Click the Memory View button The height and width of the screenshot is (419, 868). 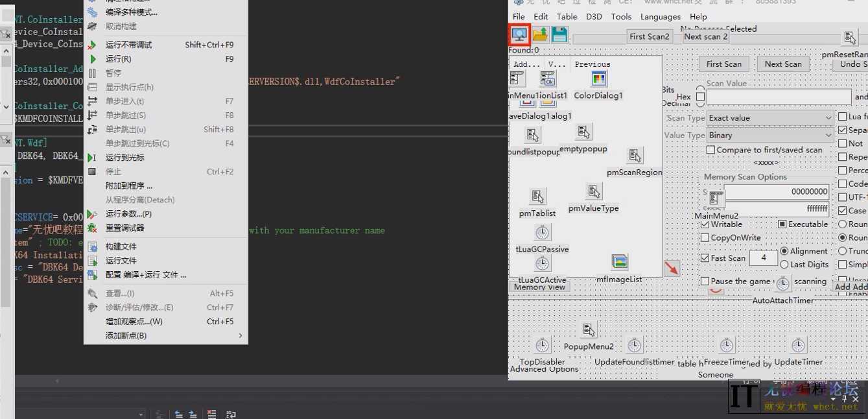(539, 287)
